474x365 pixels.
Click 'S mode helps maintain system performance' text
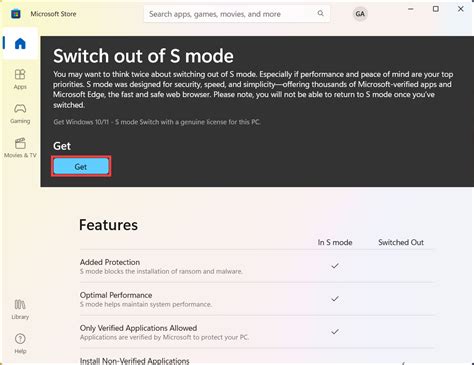(146, 304)
